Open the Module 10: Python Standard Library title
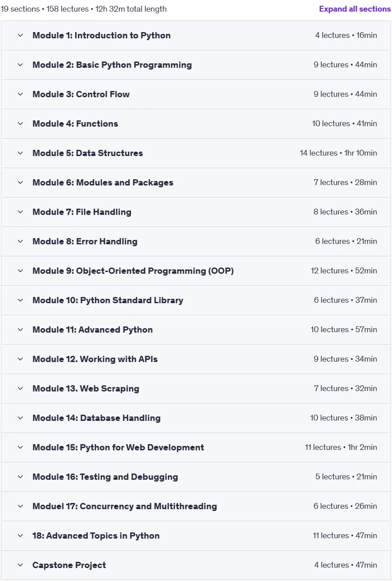Image resolution: width=392 pixels, height=581 pixels. click(x=107, y=300)
